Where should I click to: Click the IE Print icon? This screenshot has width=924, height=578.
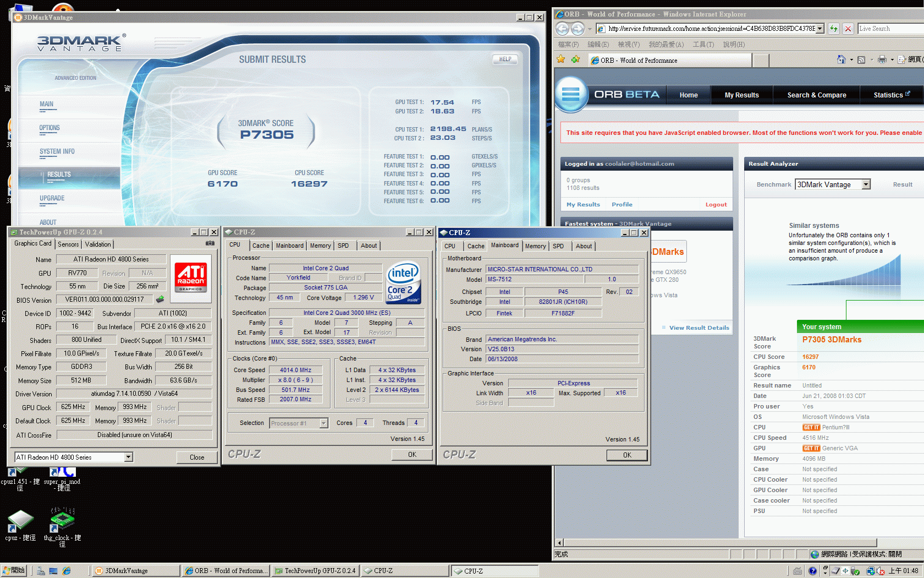click(x=882, y=59)
